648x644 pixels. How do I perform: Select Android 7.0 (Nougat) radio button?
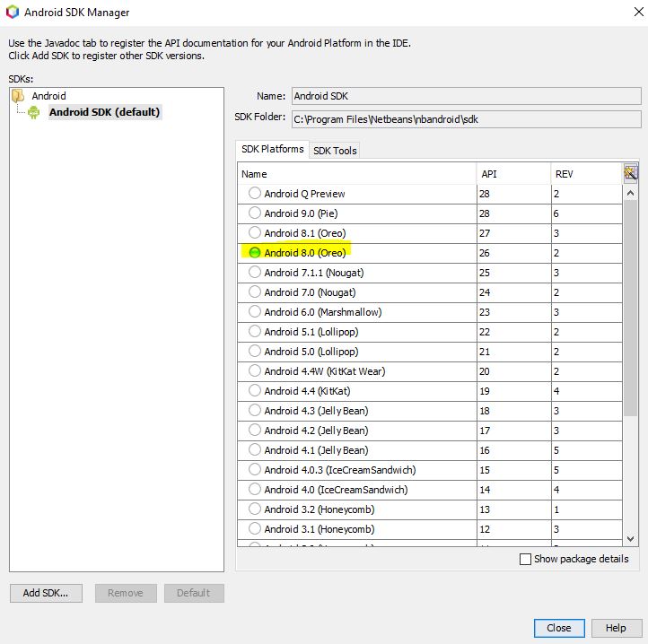click(255, 292)
